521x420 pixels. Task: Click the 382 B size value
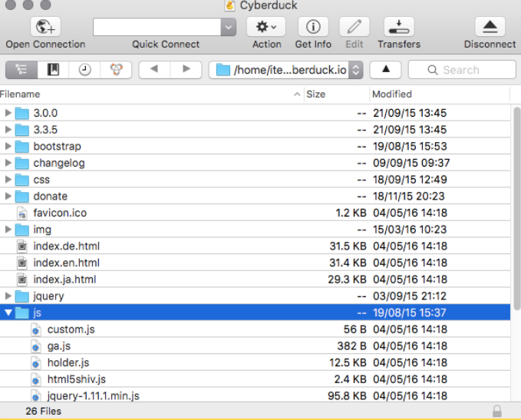click(351, 346)
